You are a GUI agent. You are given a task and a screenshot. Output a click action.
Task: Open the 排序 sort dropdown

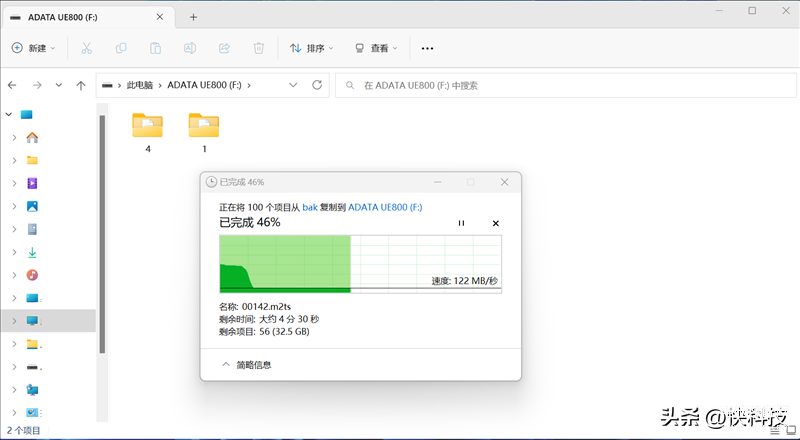coord(311,48)
